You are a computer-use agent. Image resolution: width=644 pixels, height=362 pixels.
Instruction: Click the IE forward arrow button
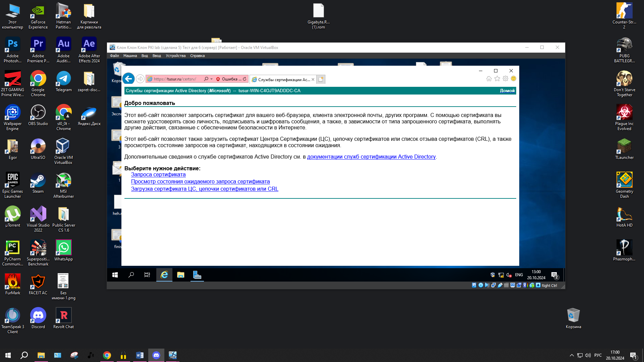pos(140,79)
